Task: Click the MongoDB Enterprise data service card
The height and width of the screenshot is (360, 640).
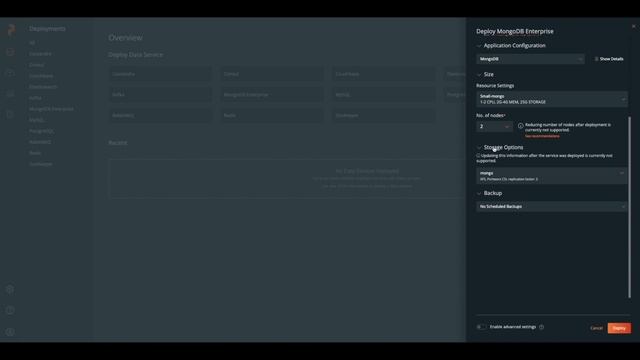Action: 272,95
